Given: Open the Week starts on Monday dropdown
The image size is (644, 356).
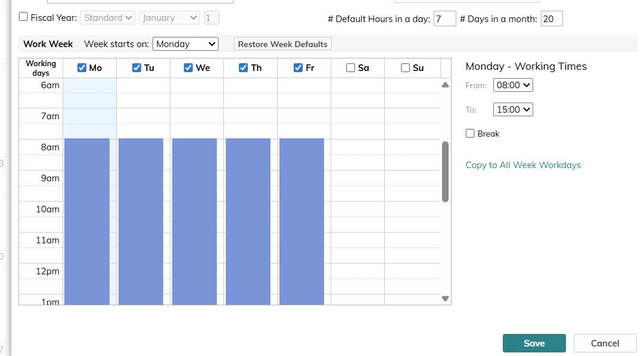Looking at the screenshot, I should pyautogui.click(x=185, y=44).
